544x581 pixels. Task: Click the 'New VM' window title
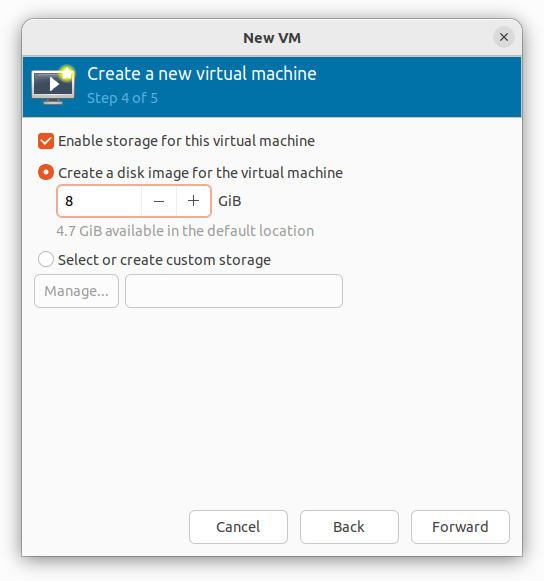click(272, 38)
